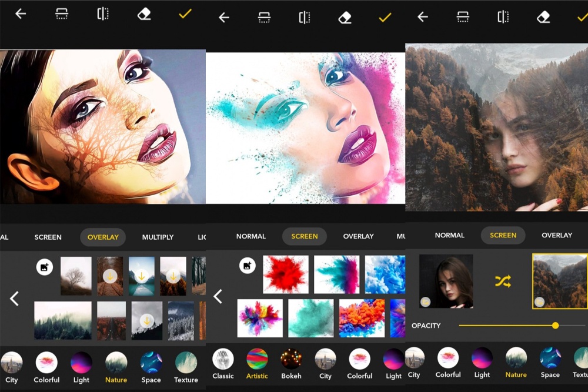Switch to the SCREEN blend mode tab
Viewport: 588px width, 392px height.
tap(304, 236)
